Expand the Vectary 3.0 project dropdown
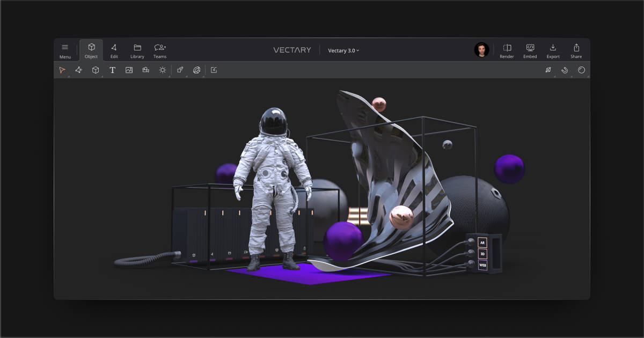The width and height of the screenshot is (644, 338). pos(343,50)
